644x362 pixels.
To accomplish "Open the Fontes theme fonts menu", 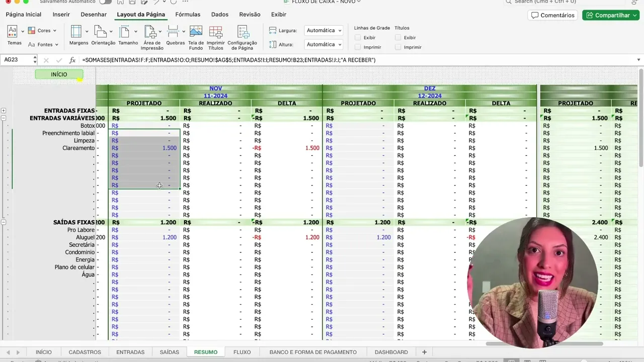I will (43, 44).
